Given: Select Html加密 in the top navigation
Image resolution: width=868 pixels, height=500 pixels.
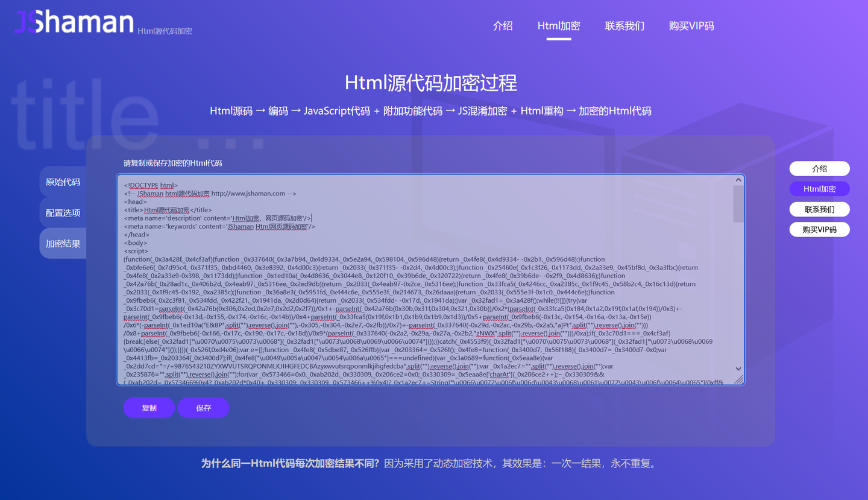Looking at the screenshot, I should point(559,26).
